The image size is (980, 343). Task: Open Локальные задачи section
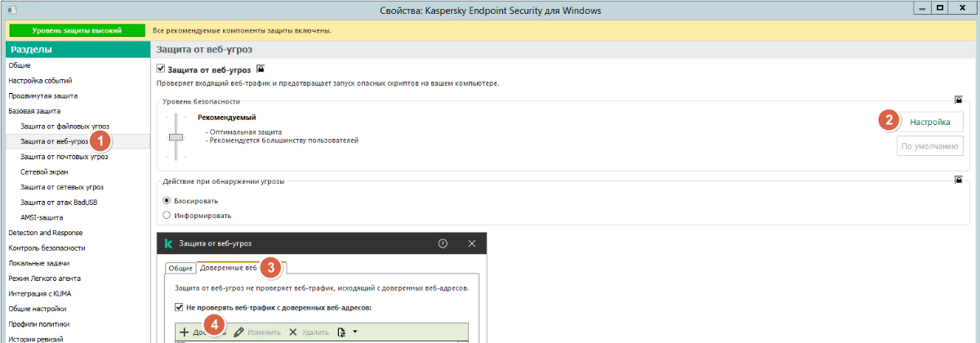click(38, 263)
